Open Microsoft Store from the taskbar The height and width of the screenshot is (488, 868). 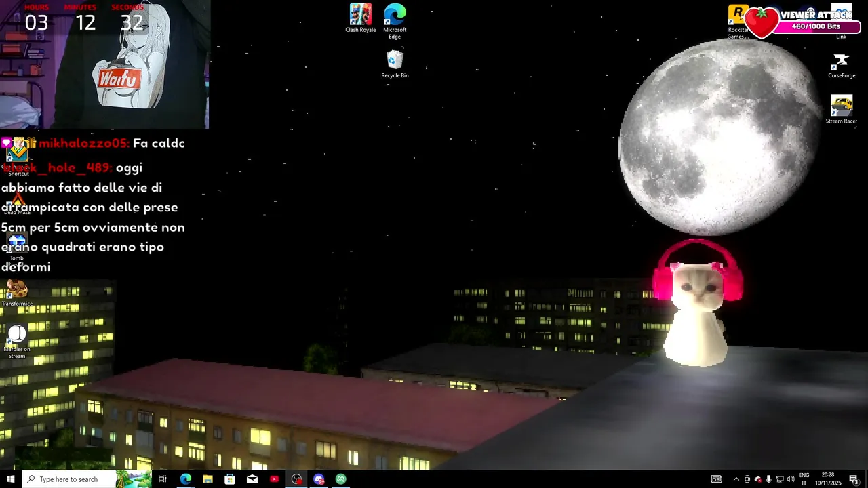tap(230, 479)
